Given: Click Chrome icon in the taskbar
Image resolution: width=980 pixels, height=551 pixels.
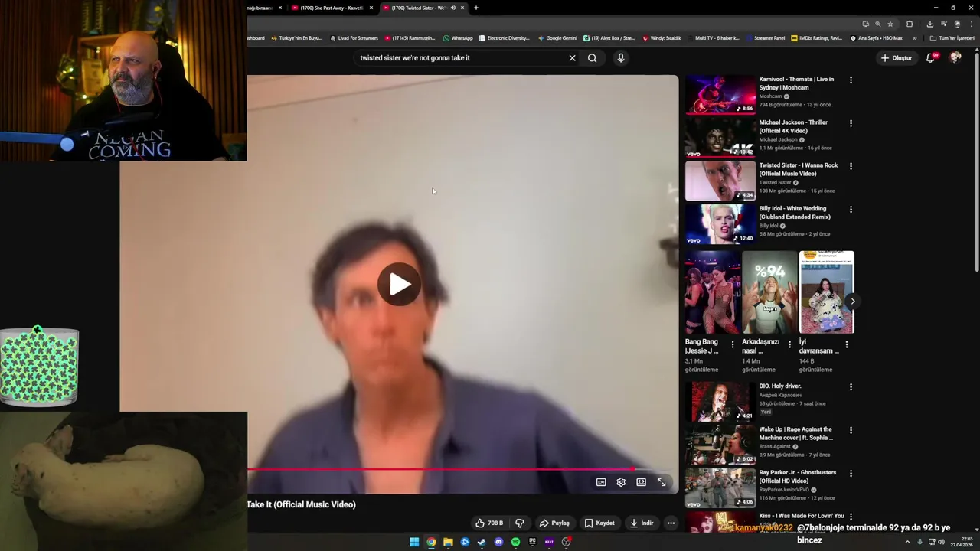Looking at the screenshot, I should click(431, 542).
